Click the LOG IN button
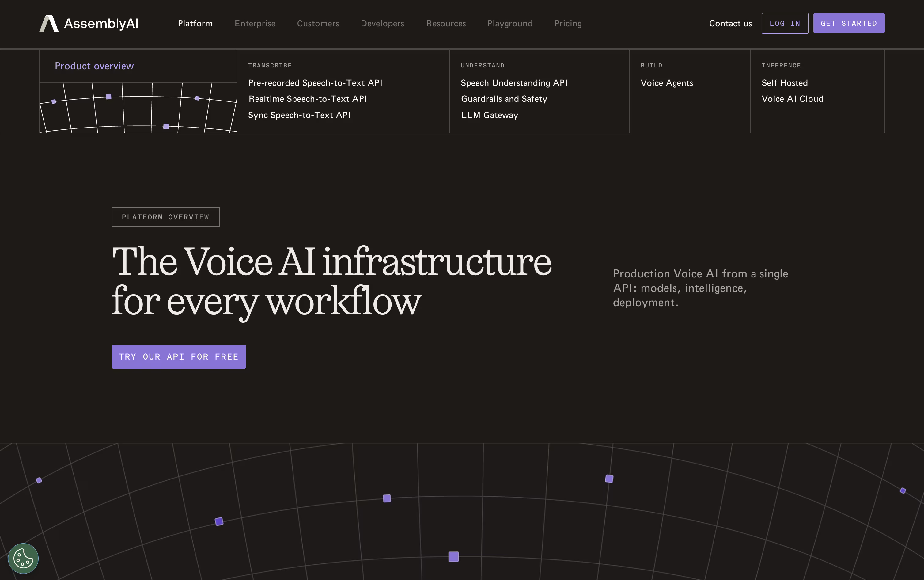924x580 pixels. [x=785, y=23]
